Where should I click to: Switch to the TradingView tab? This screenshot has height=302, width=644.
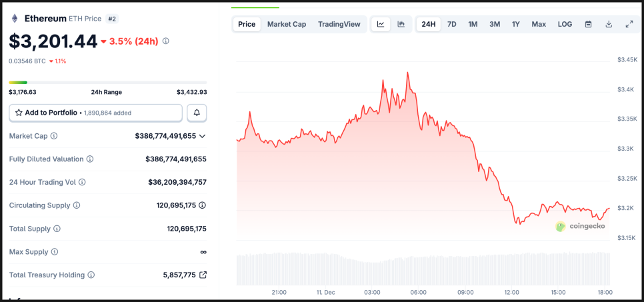[x=339, y=24]
